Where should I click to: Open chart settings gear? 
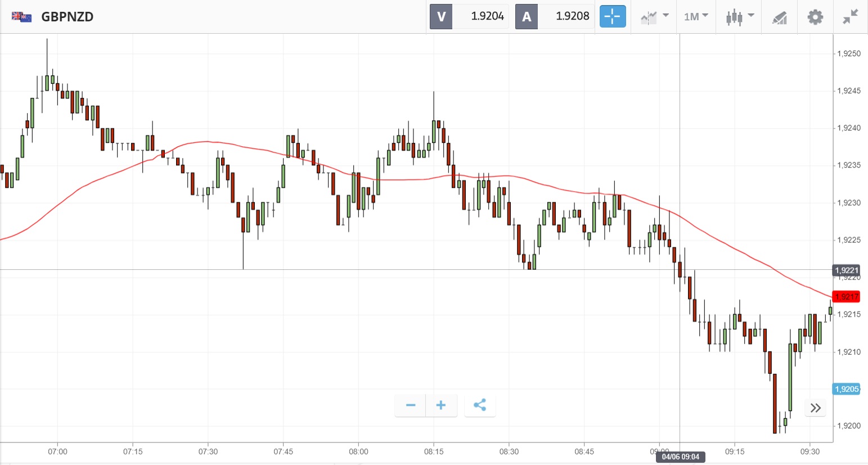[815, 17]
